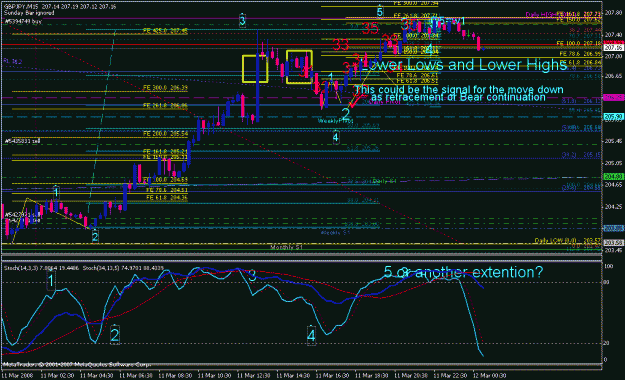
Task: Select wave label 5 above price chart
Action: point(380,12)
